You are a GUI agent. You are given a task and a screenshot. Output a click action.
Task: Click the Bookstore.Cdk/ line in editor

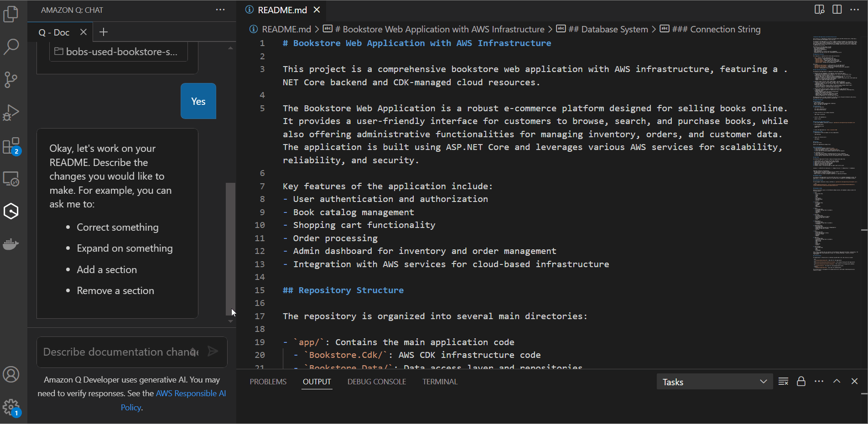point(417,355)
